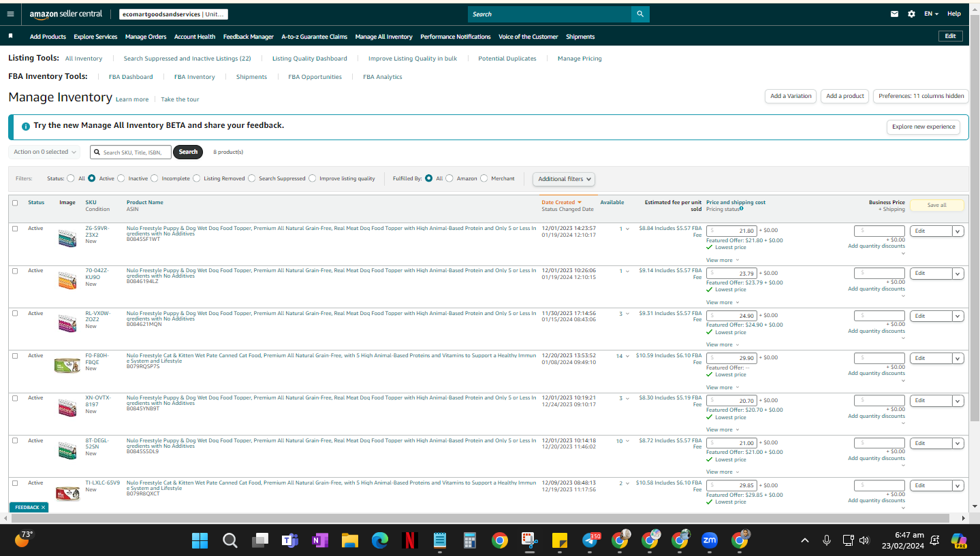Image resolution: width=980 pixels, height=556 pixels.
Task: Open Sticky Notes from the taskbar
Action: [x=559, y=541]
